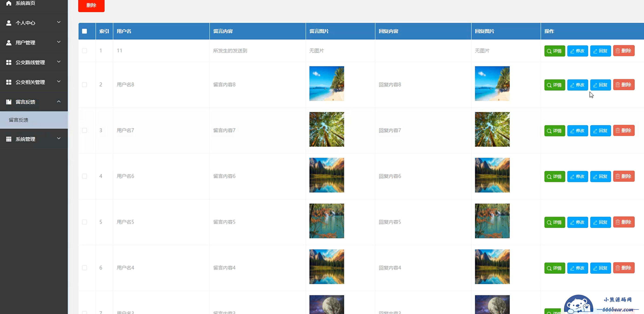Open 用户名7 forest 回复图片 thumbnail
Image resolution: width=644 pixels, height=314 pixels.
tap(492, 129)
